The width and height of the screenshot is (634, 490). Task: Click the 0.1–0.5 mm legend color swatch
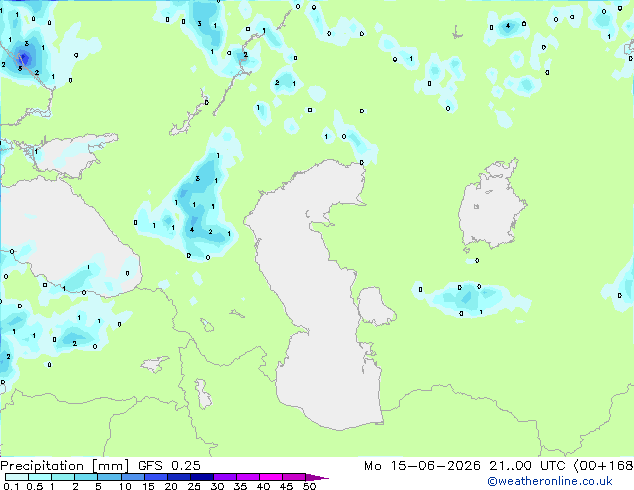click(x=17, y=477)
